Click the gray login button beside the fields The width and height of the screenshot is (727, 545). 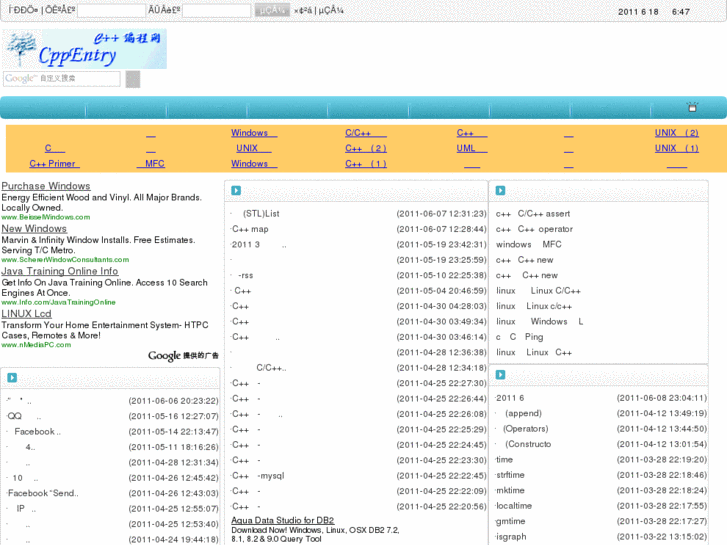[272, 10]
